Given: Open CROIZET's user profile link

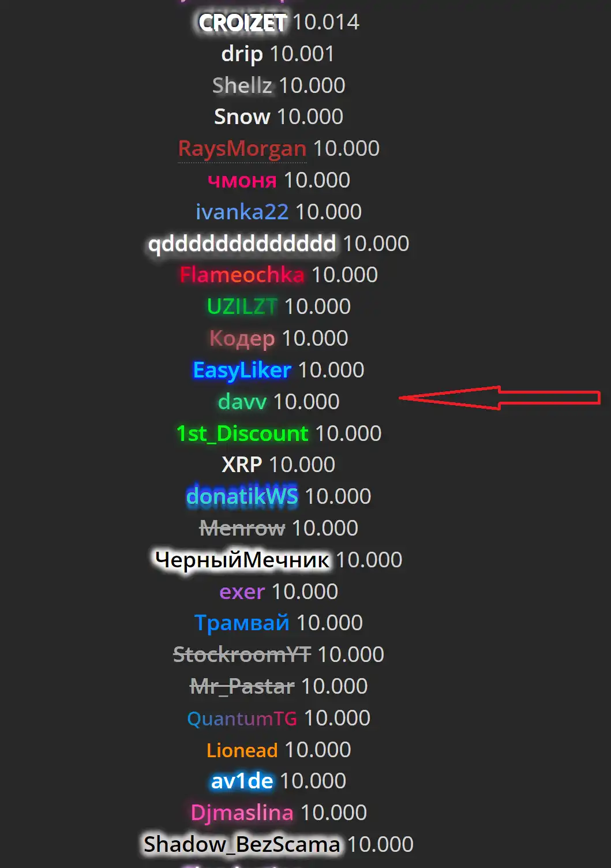Looking at the screenshot, I should pos(242,23).
